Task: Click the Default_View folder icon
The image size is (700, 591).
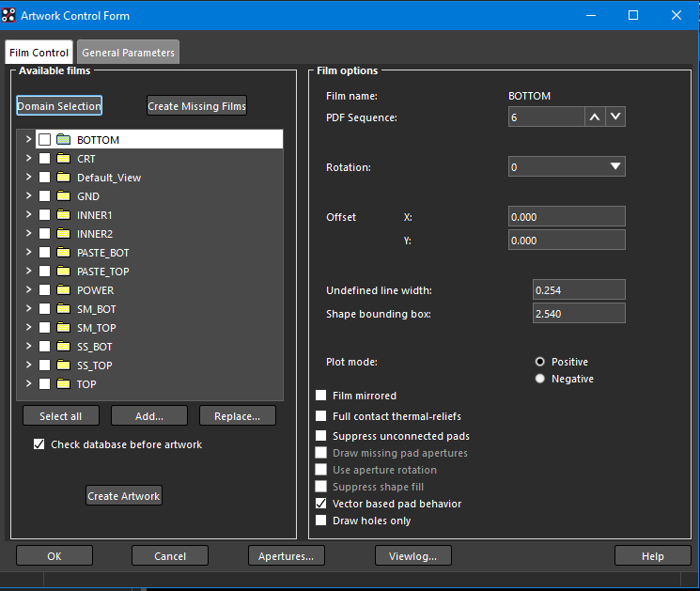Action: (63, 178)
